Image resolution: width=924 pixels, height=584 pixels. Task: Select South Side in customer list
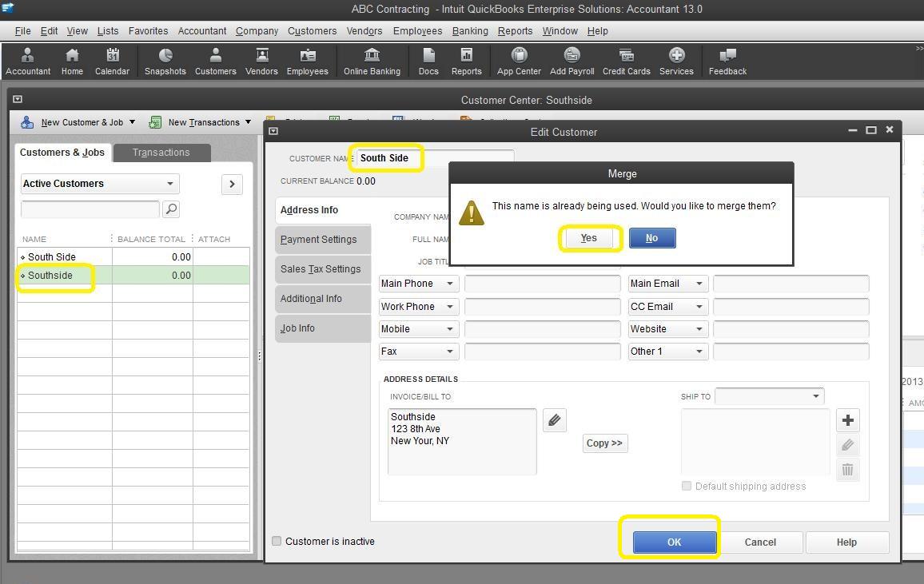(133, 257)
